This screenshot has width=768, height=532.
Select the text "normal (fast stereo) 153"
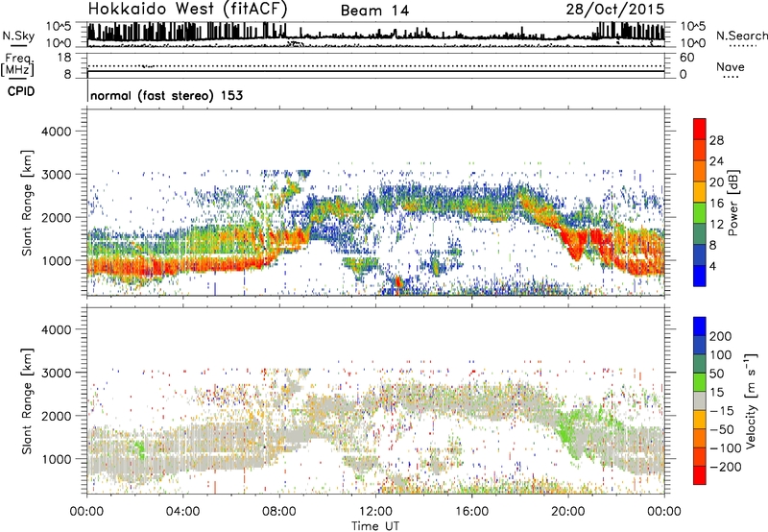[166, 95]
